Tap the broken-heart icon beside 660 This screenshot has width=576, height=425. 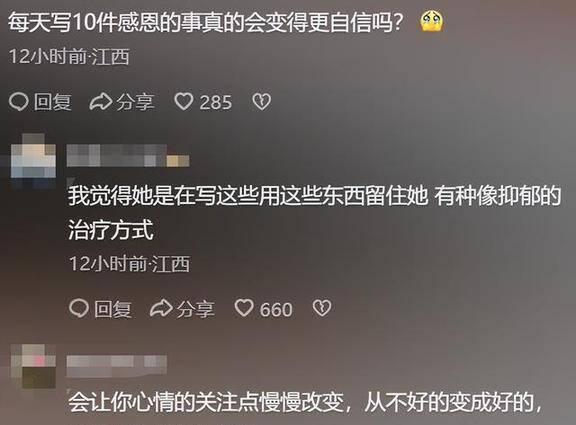[x=322, y=308]
